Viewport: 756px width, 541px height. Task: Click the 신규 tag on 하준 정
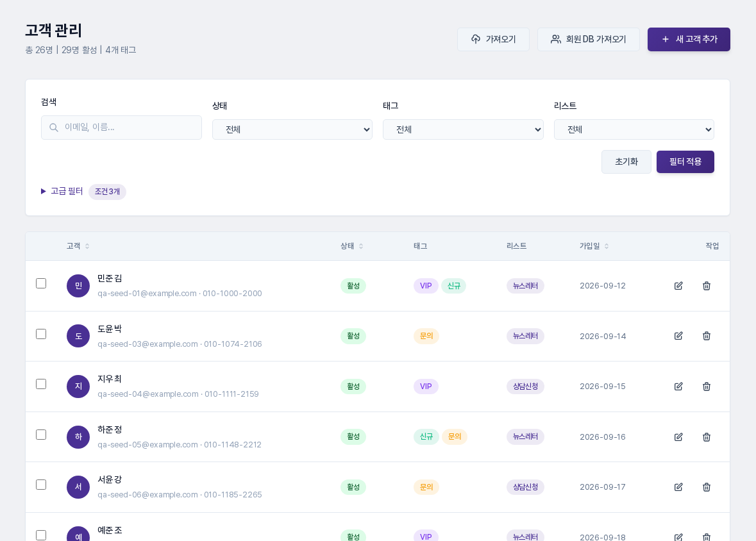click(x=426, y=437)
